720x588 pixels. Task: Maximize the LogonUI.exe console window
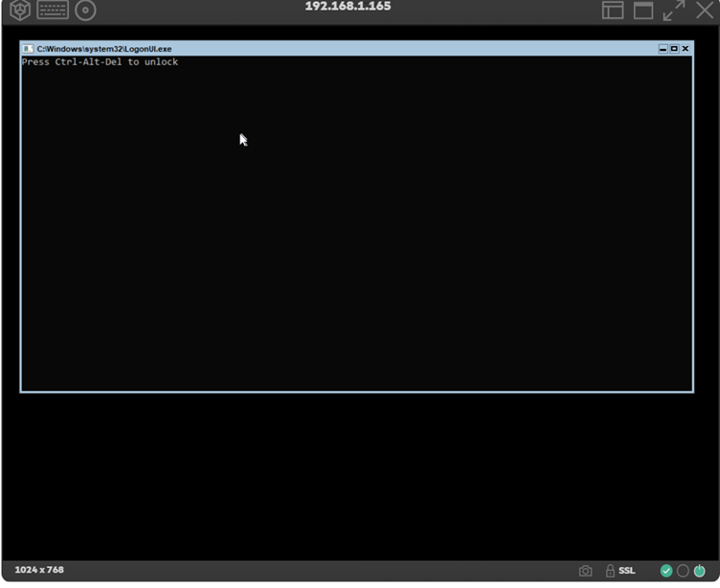(674, 49)
